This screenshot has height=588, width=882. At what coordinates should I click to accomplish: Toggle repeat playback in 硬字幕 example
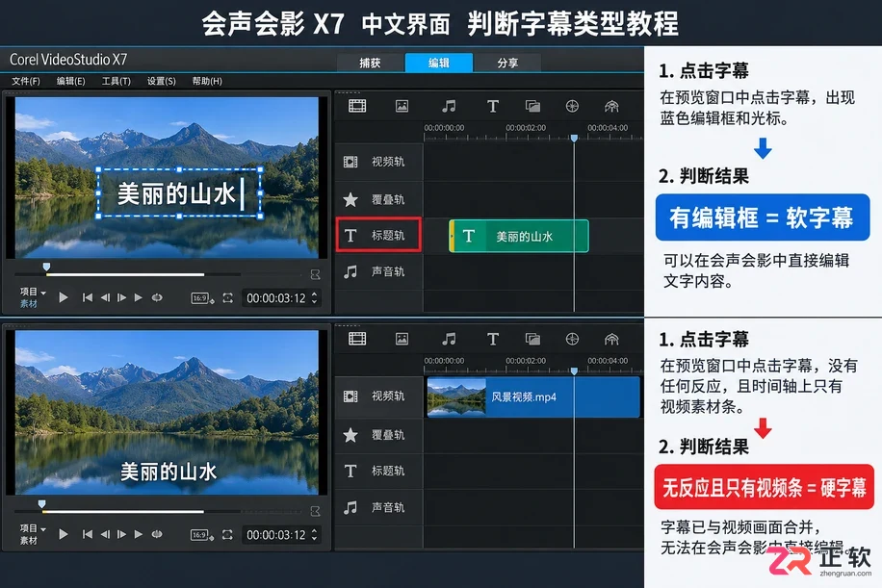(157, 534)
